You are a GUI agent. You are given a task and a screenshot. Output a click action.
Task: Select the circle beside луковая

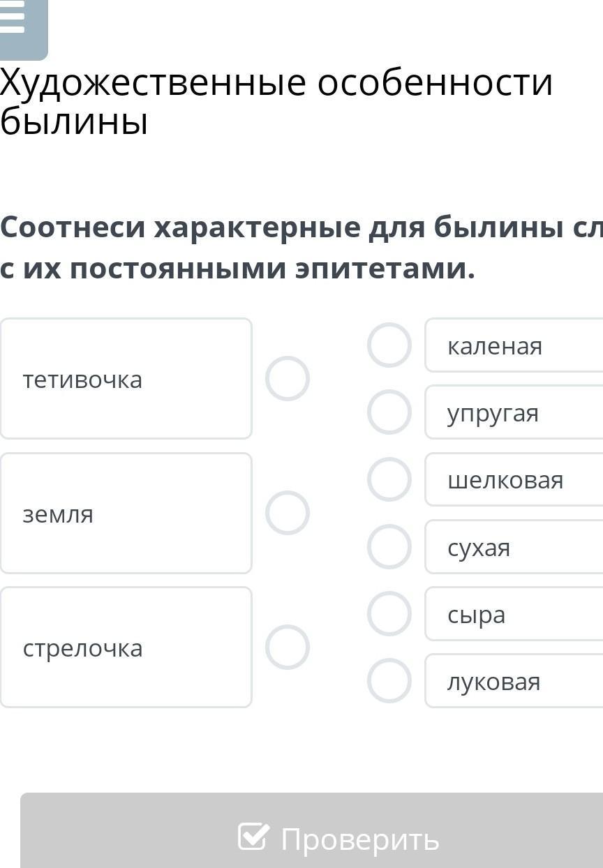[x=389, y=680]
